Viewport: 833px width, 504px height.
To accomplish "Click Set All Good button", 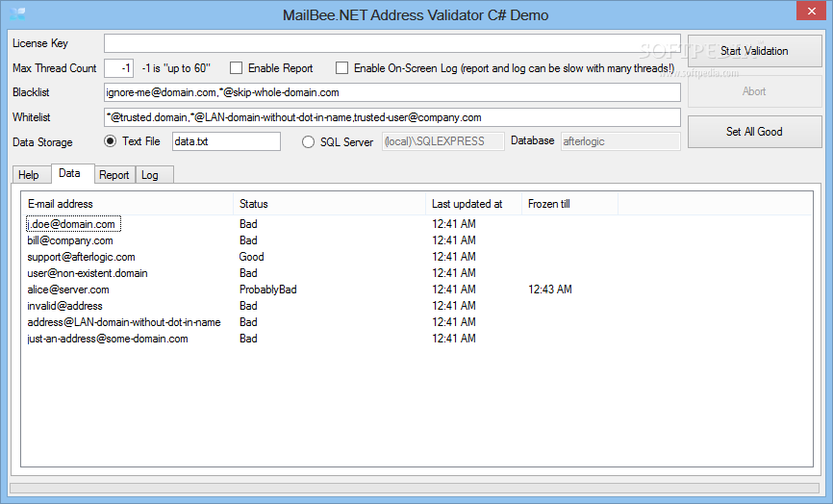I will coord(754,132).
